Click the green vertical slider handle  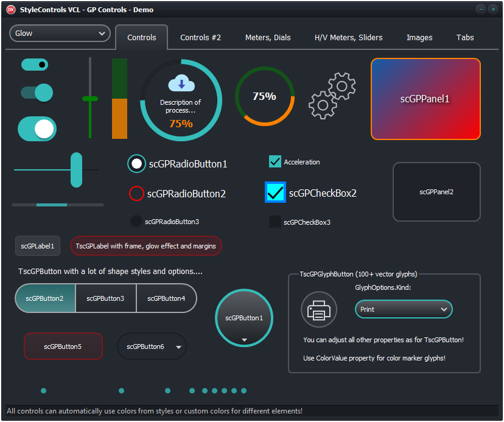pos(90,99)
